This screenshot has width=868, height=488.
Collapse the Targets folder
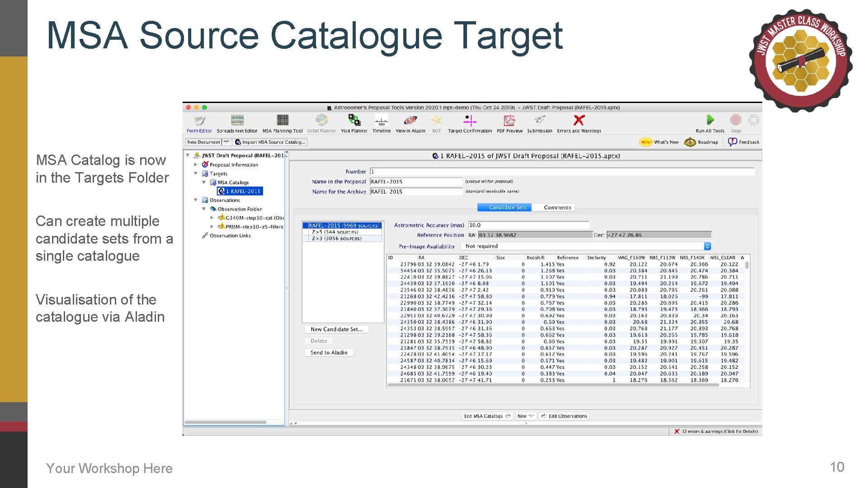tap(195, 174)
